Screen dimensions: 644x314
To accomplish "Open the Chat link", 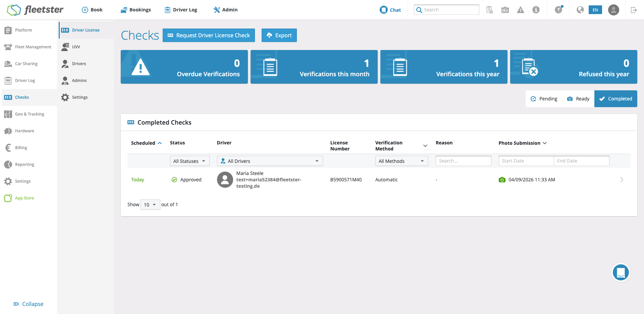I will [x=390, y=10].
